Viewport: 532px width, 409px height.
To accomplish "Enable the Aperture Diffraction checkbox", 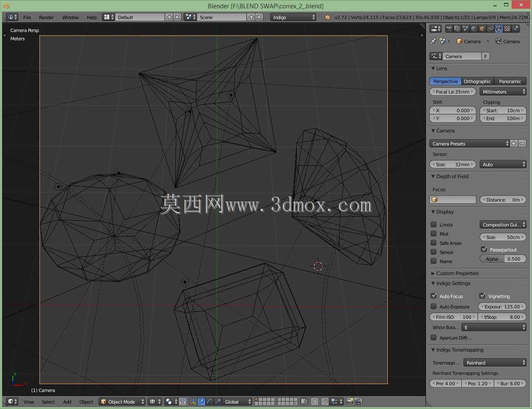I will [x=433, y=338].
